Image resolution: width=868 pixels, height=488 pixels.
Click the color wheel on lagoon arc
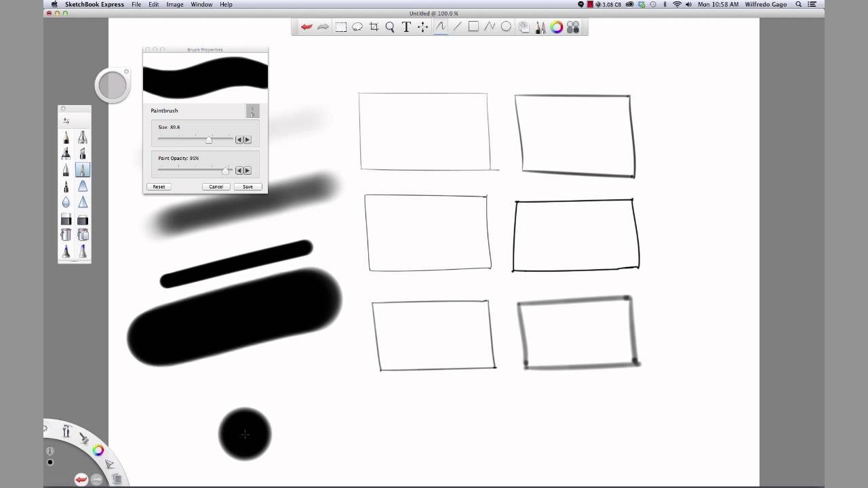[x=98, y=450]
